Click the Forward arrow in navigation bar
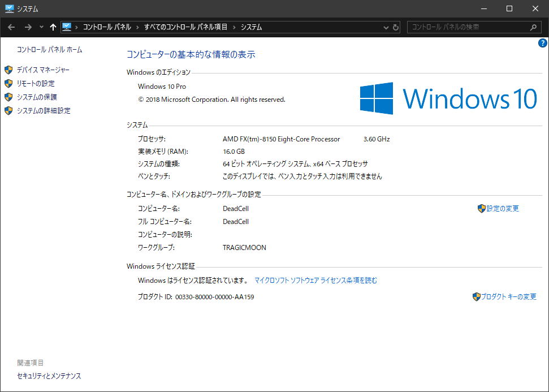549x392 pixels. [28, 27]
